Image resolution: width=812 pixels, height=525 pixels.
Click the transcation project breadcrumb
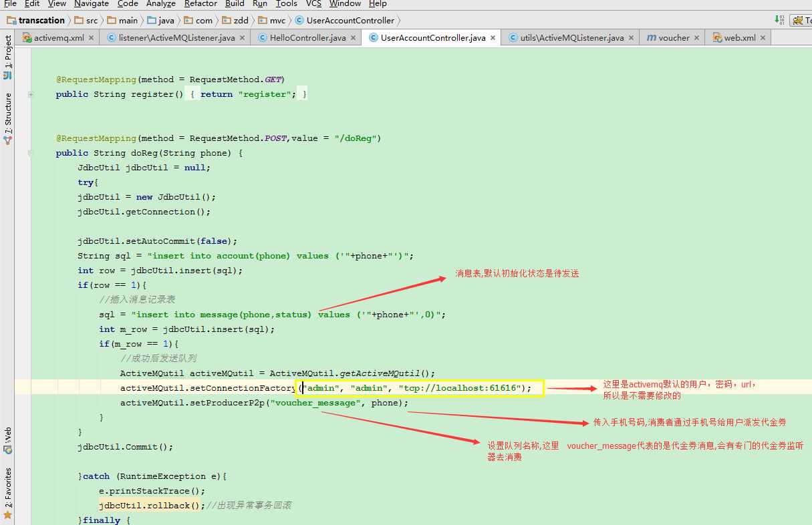click(x=35, y=20)
